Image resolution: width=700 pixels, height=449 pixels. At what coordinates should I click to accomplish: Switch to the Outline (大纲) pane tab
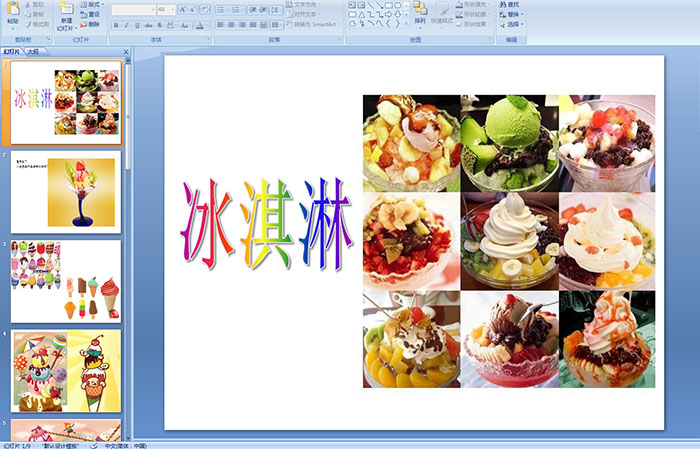(x=34, y=52)
